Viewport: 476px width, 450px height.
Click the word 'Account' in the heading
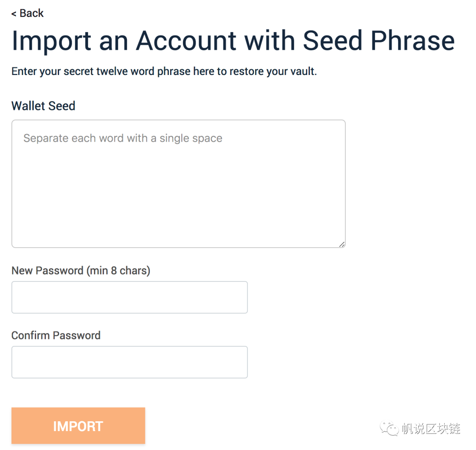pos(186,41)
